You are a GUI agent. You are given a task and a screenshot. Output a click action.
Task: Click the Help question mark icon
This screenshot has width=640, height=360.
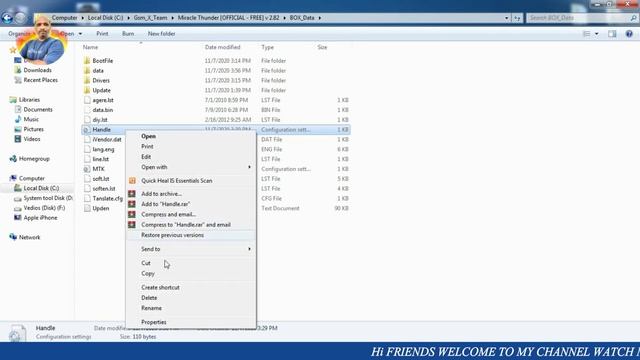point(629,34)
